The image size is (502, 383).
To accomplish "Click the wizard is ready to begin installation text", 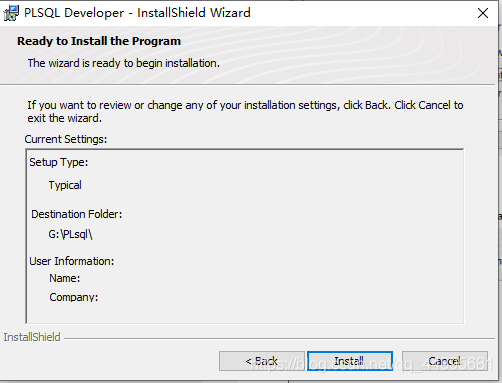I will (124, 63).
